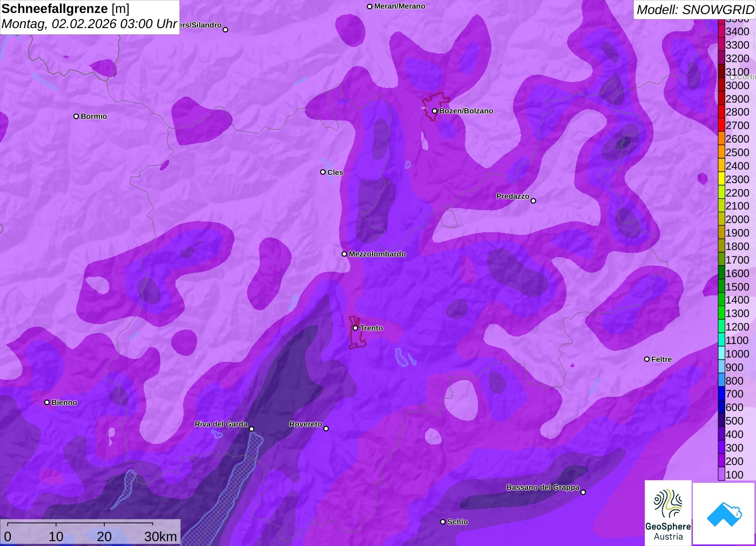Image resolution: width=756 pixels, height=546 pixels.
Task: Click the legend value "3400"
Action: pos(737,31)
